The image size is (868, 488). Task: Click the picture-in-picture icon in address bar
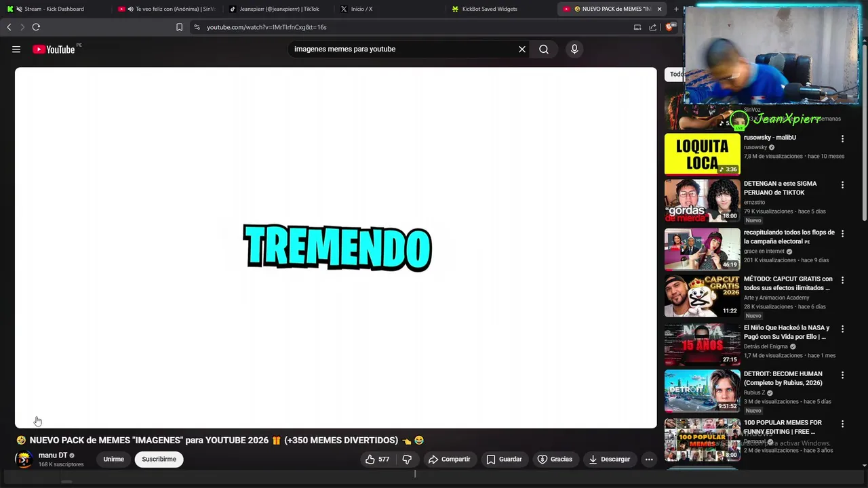pos(637,27)
